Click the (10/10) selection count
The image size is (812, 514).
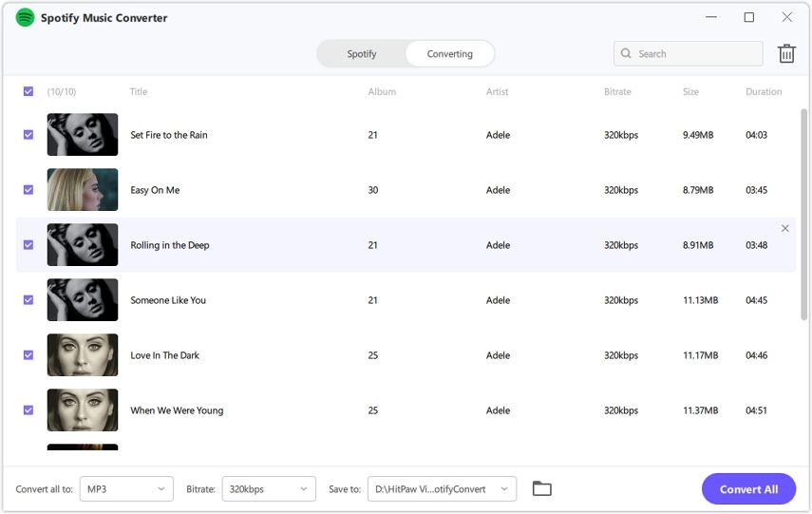click(62, 92)
